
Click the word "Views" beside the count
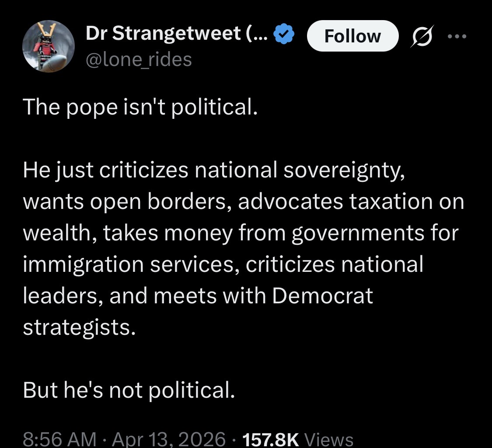click(x=328, y=438)
